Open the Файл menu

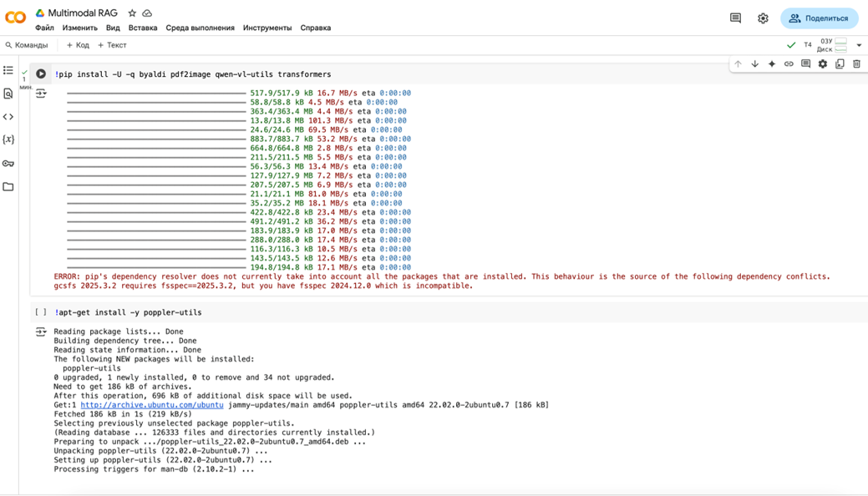pyautogui.click(x=44, y=28)
